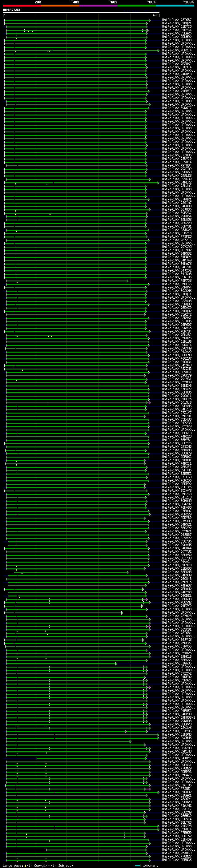This screenshot has width=197, height=868.
Task: Select the UniRef100_B6JW30 label
Action: (x=177, y=210)
